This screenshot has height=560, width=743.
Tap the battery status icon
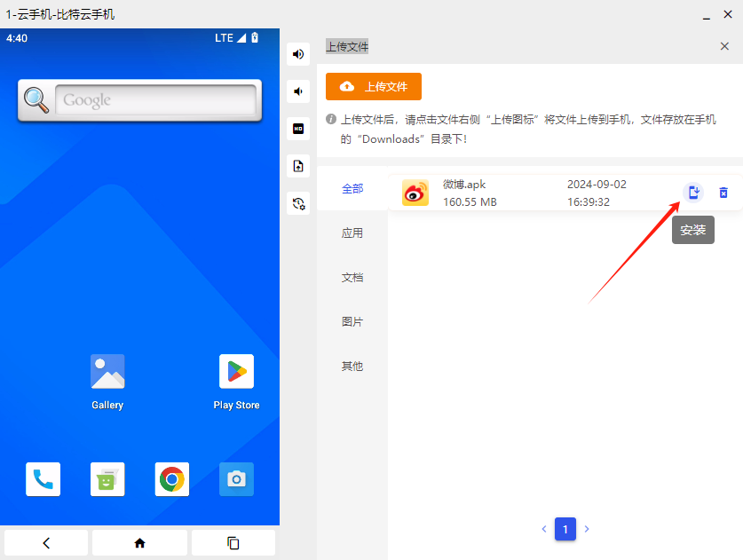[x=255, y=38]
